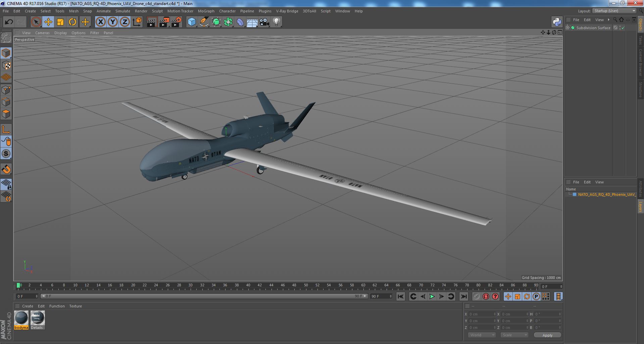Screen dimensions: 644x344
Task: Toggle Subdivision Surface enabled green checkmark
Action: point(623,28)
